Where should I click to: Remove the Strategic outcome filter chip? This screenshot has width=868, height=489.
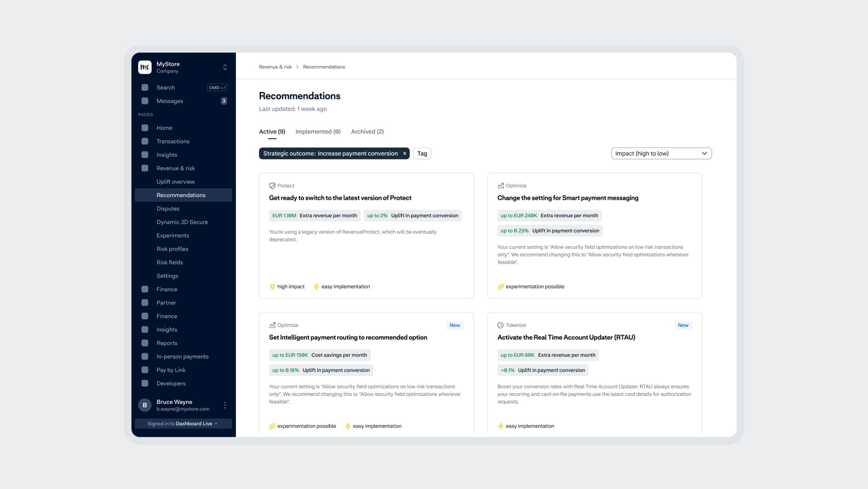pos(404,153)
